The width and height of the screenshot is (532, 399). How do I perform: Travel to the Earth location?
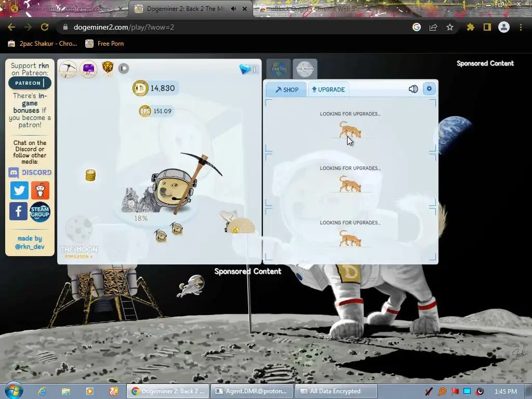278,69
